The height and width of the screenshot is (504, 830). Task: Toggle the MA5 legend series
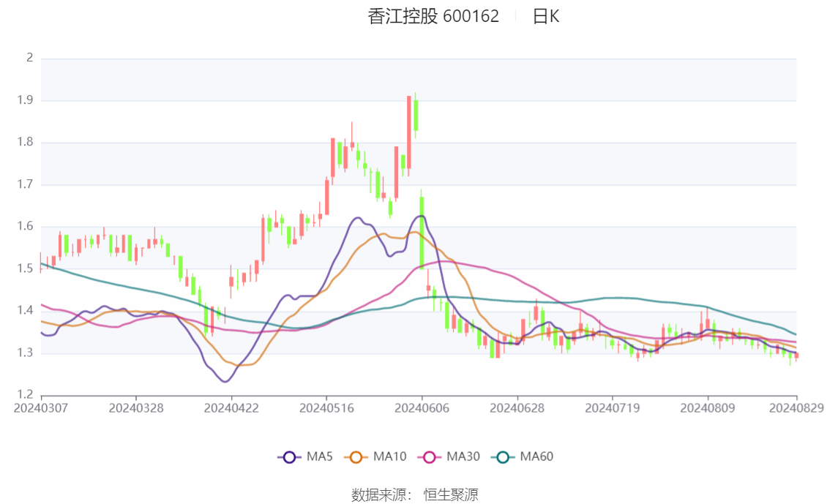(x=305, y=457)
